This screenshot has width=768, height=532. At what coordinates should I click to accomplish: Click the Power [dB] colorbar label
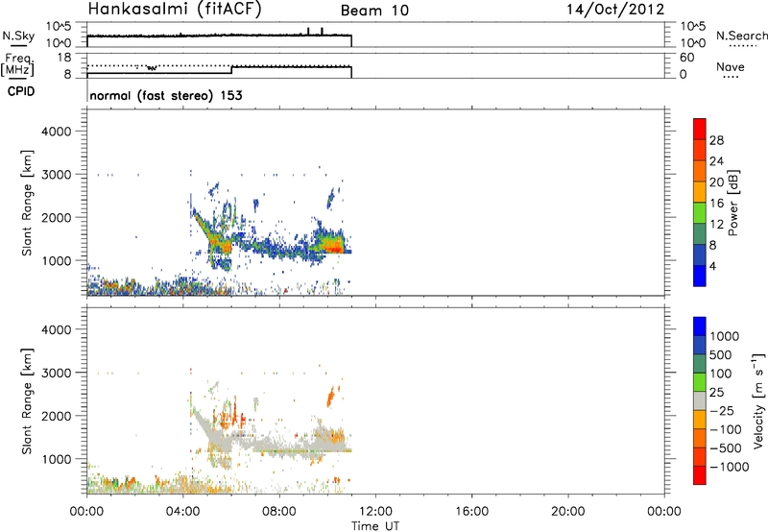coord(732,203)
